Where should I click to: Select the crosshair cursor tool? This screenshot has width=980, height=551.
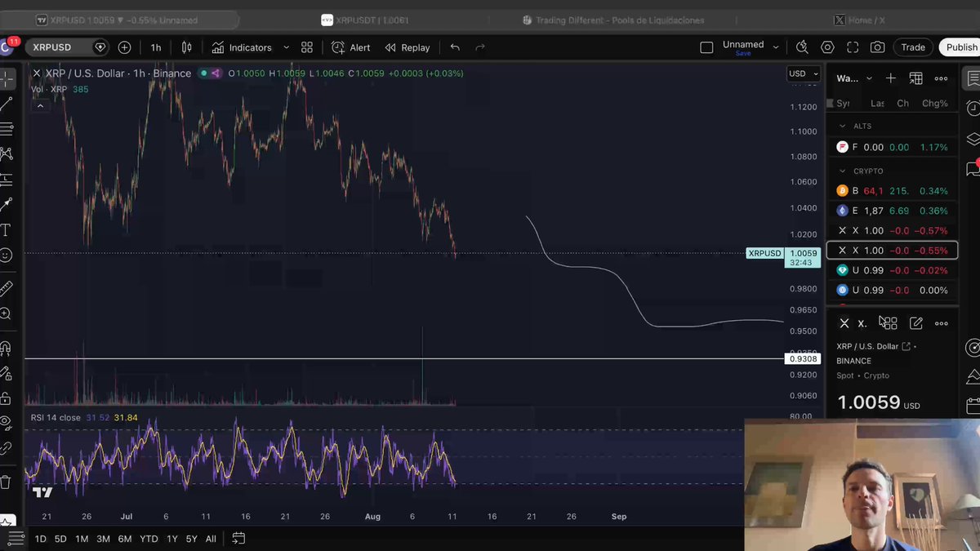[7, 79]
